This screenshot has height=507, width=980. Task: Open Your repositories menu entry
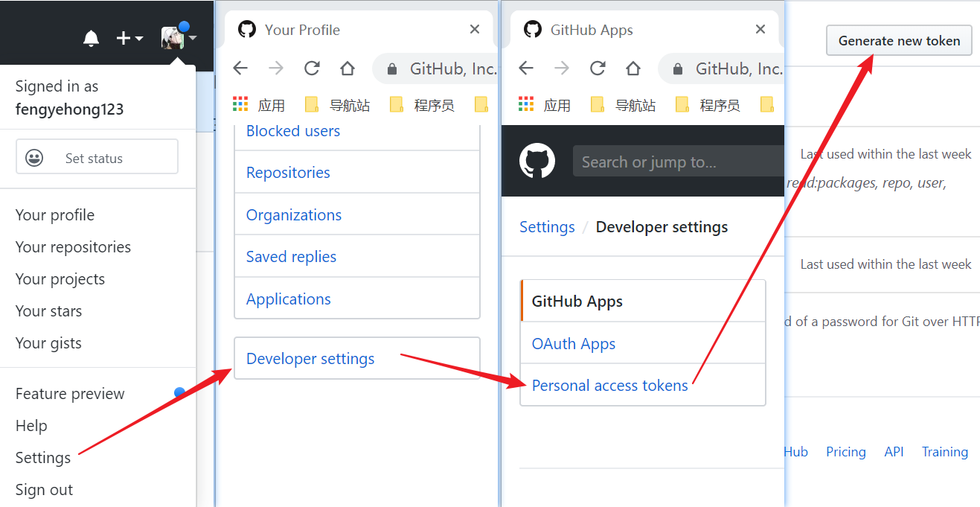(x=73, y=247)
